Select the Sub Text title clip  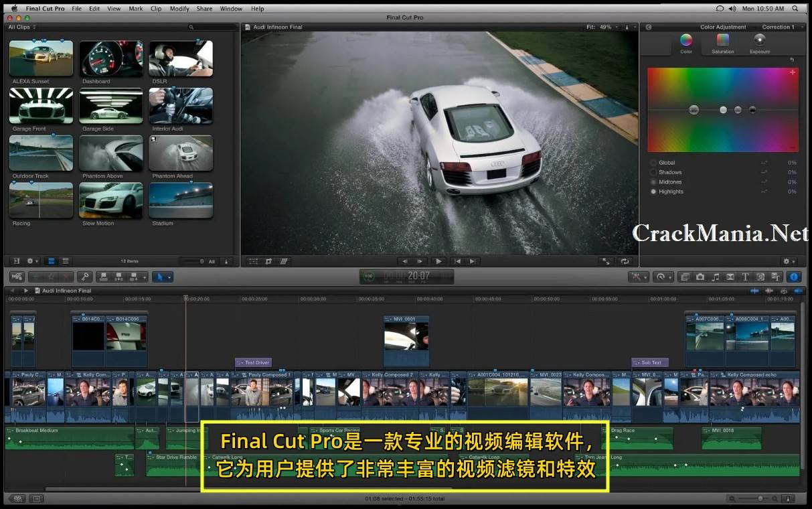pos(650,363)
